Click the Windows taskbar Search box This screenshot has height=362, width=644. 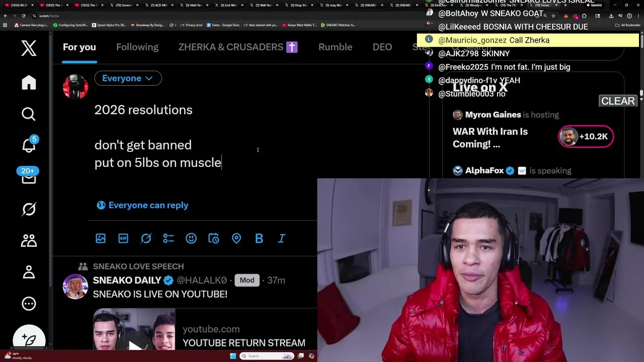tap(267, 356)
